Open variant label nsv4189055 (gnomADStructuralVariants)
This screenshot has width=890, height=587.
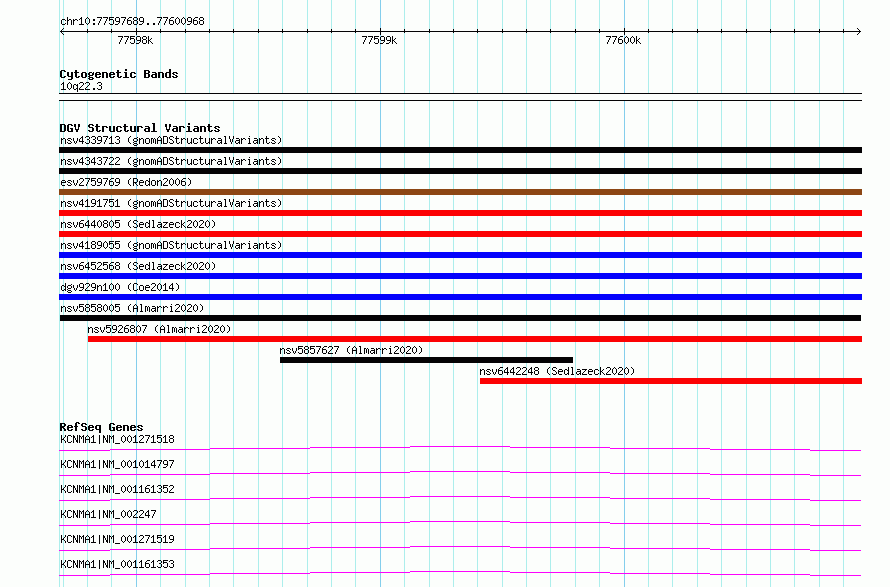(x=171, y=245)
